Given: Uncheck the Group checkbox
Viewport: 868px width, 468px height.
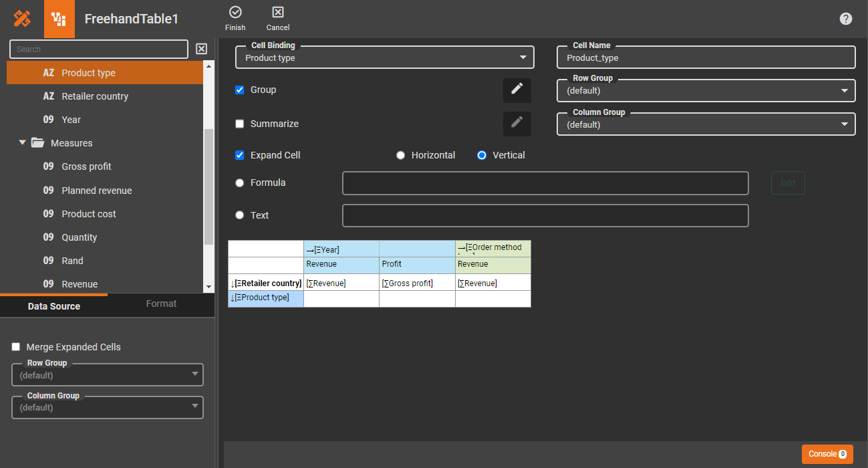Looking at the screenshot, I should (240, 90).
